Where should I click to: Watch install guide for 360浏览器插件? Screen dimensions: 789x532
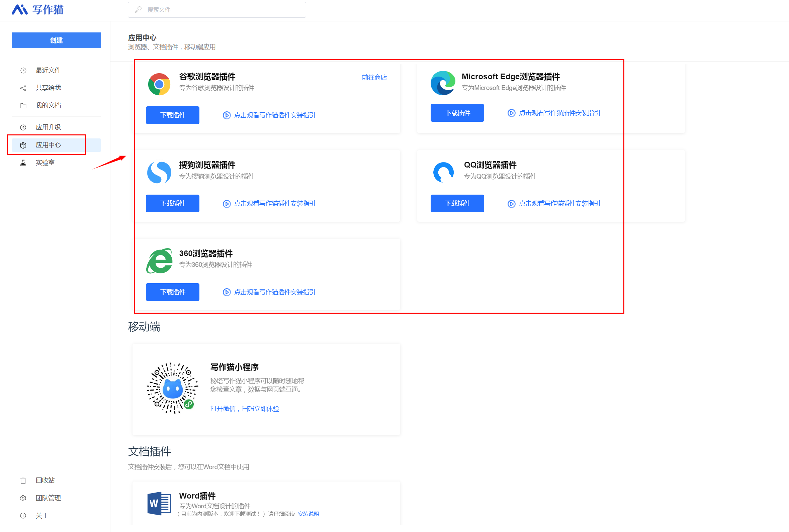pyautogui.click(x=275, y=292)
